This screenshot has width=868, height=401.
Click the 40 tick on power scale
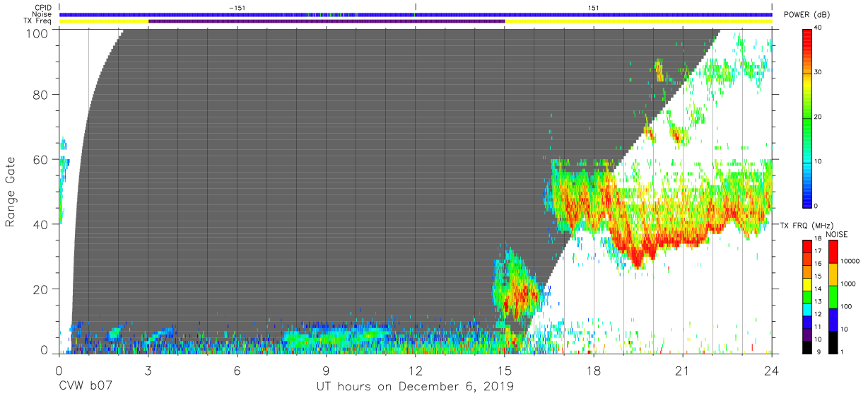[x=819, y=28]
